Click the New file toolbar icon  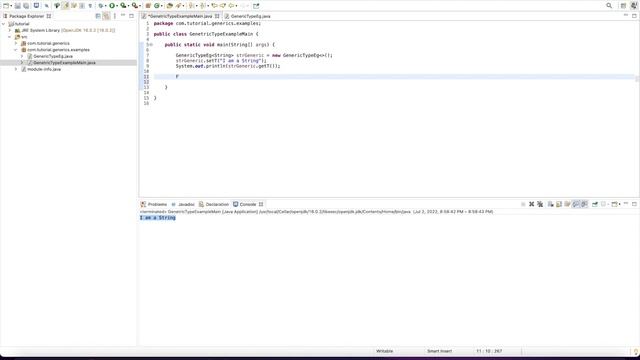tap(6, 6)
